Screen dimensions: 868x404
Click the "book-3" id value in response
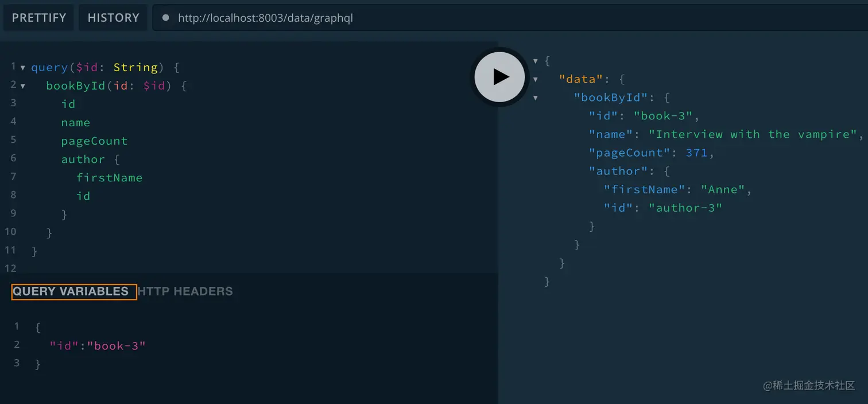(x=663, y=116)
